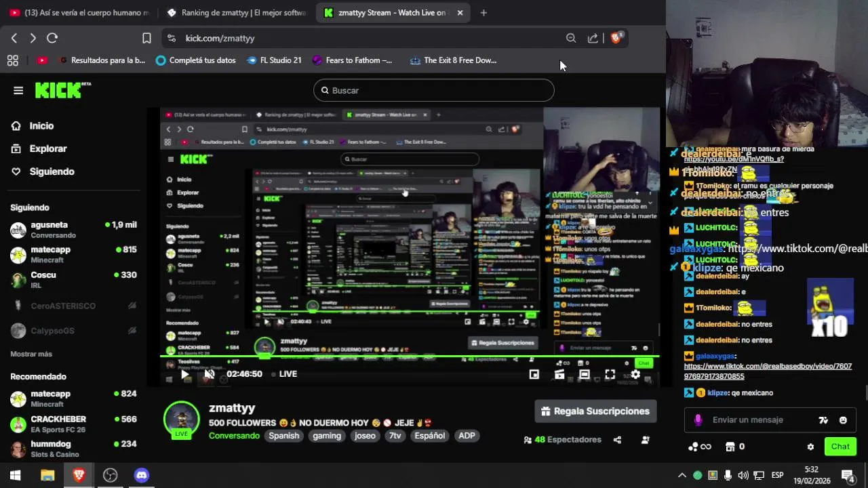Toggle fullscreen on the player
Screen dimensions: 868x488
point(610,374)
